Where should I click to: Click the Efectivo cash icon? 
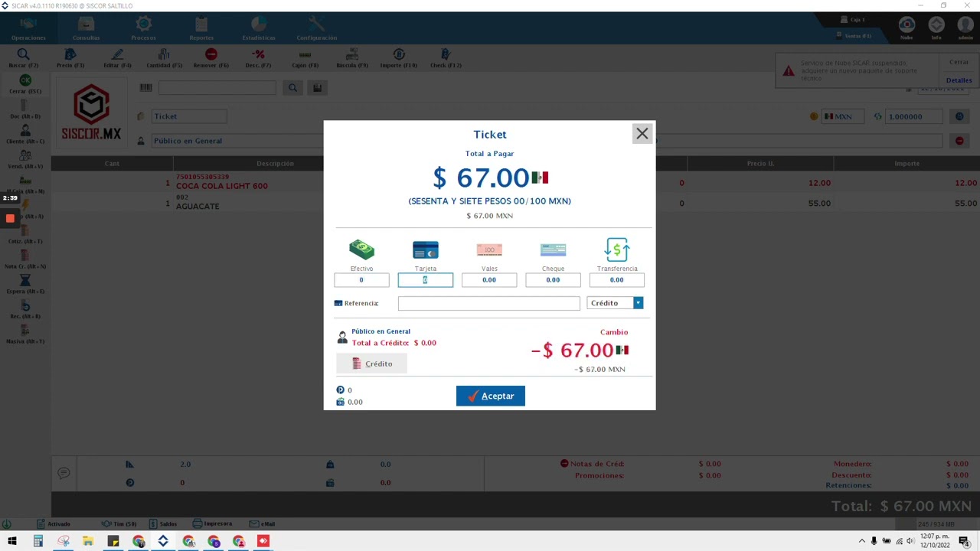(x=361, y=249)
